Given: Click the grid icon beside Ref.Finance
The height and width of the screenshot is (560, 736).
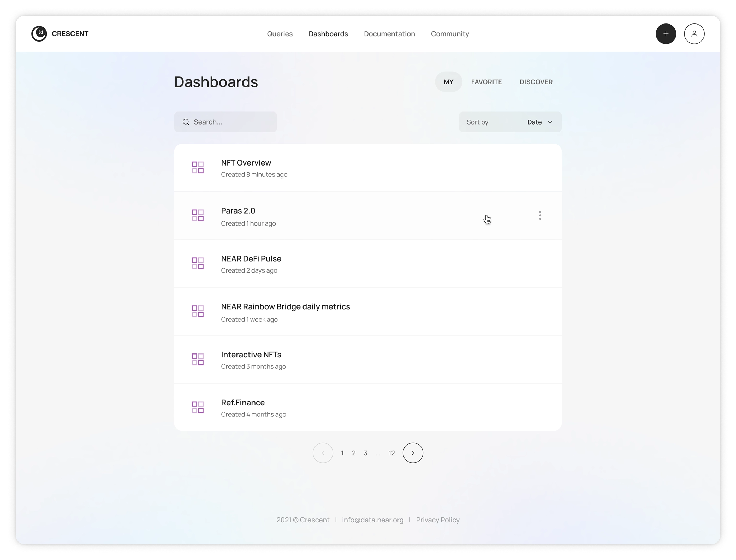Looking at the screenshot, I should (198, 407).
